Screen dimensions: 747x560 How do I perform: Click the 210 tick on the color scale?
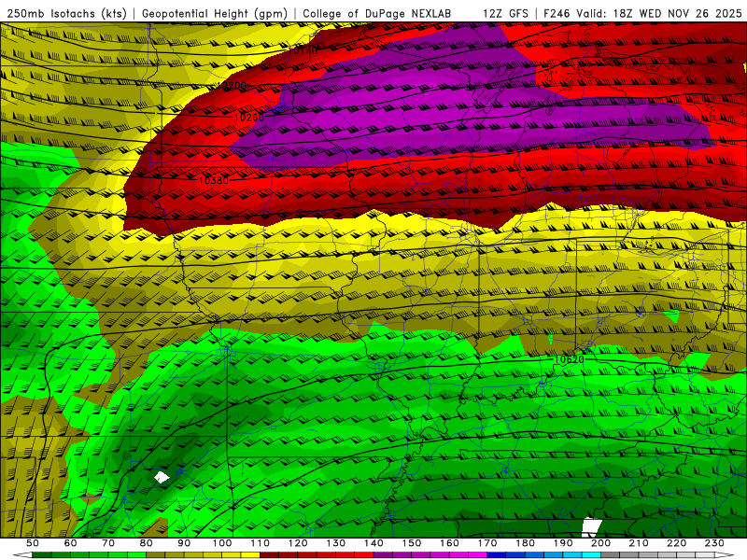[x=640, y=543]
